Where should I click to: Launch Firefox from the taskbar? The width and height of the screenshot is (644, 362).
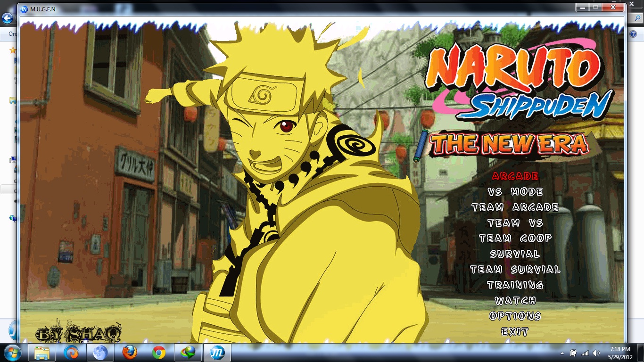(x=130, y=353)
